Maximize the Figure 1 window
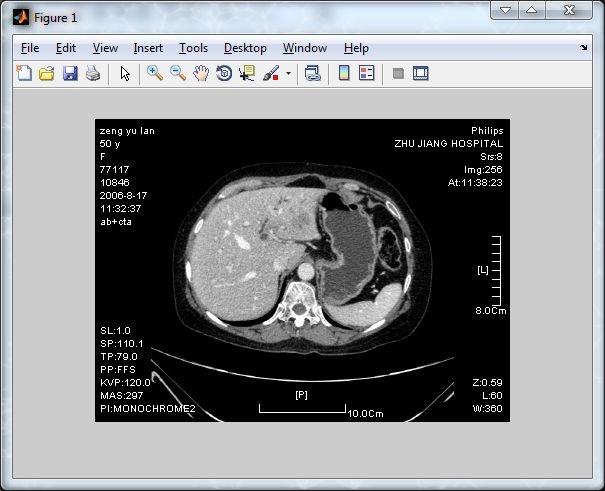Screen dimensions: 605x491 (x=532, y=10)
